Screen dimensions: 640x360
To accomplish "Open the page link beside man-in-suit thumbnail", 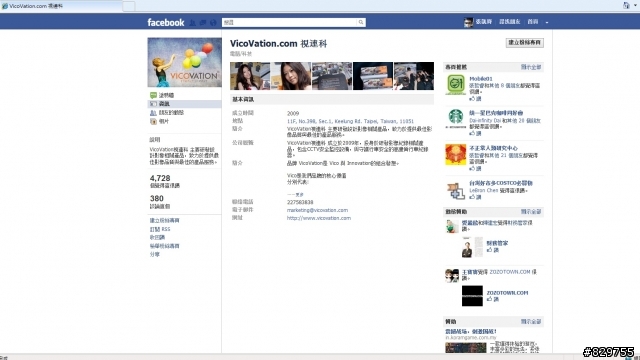I will click(x=497, y=243).
